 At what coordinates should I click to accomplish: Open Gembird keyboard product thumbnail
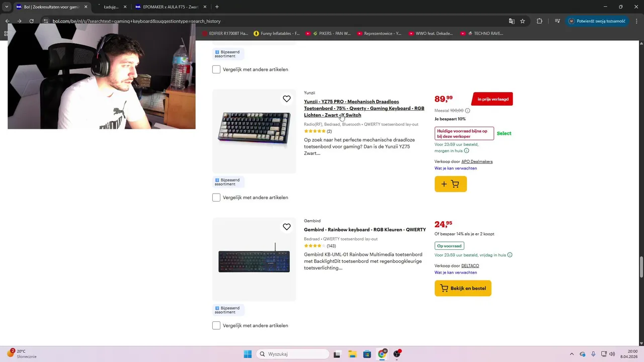254,259
